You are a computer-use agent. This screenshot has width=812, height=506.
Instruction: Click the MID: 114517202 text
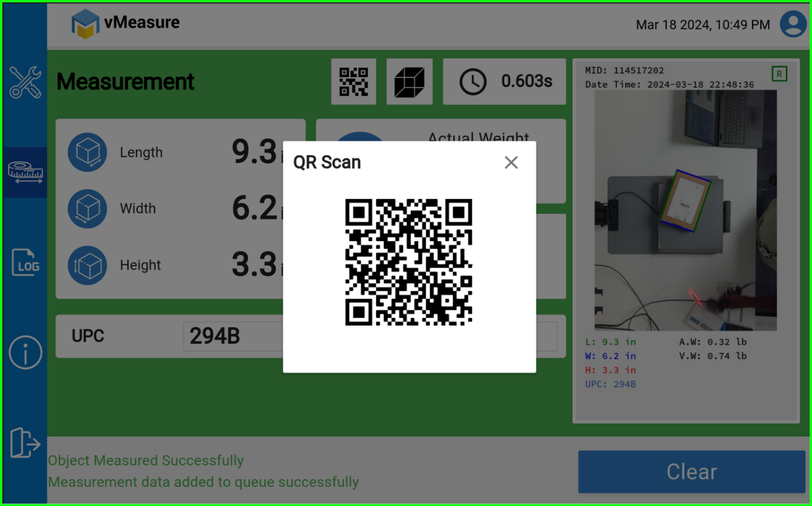pos(624,71)
